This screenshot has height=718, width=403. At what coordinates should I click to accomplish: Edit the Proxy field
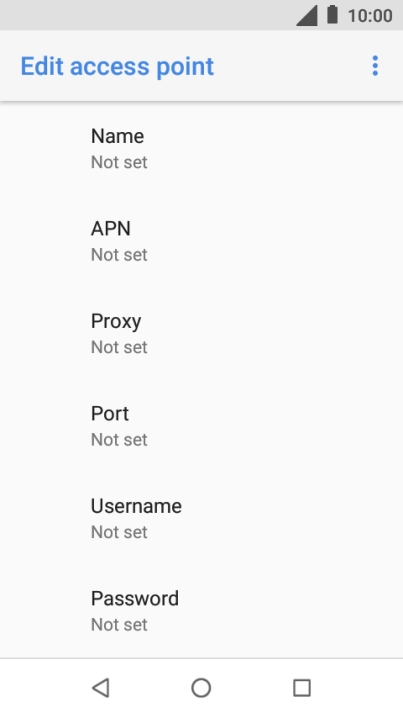(x=202, y=334)
